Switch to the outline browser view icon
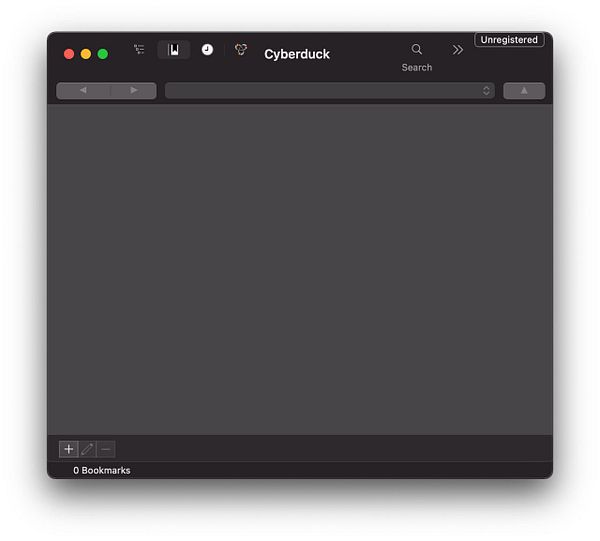 139,49
